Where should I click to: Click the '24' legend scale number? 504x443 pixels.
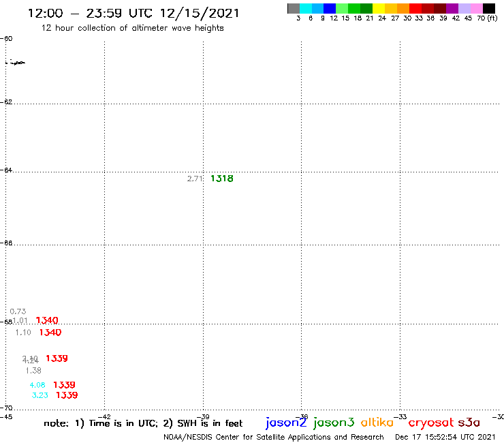click(382, 18)
